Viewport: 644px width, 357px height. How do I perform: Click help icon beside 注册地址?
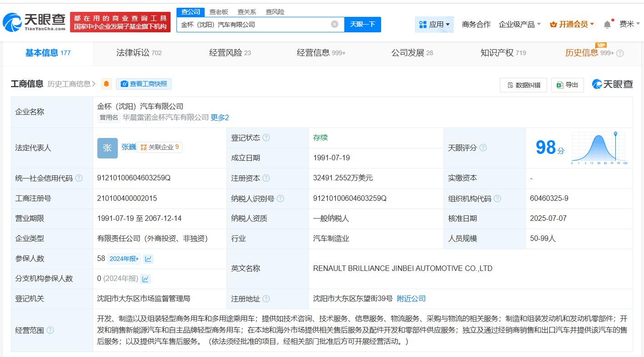tap(266, 299)
